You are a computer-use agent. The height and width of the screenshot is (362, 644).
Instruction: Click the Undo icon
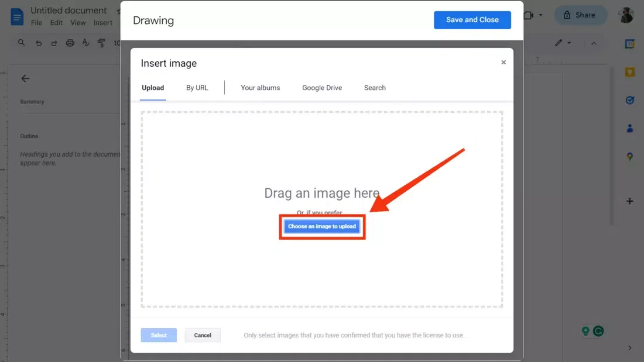[x=38, y=43]
